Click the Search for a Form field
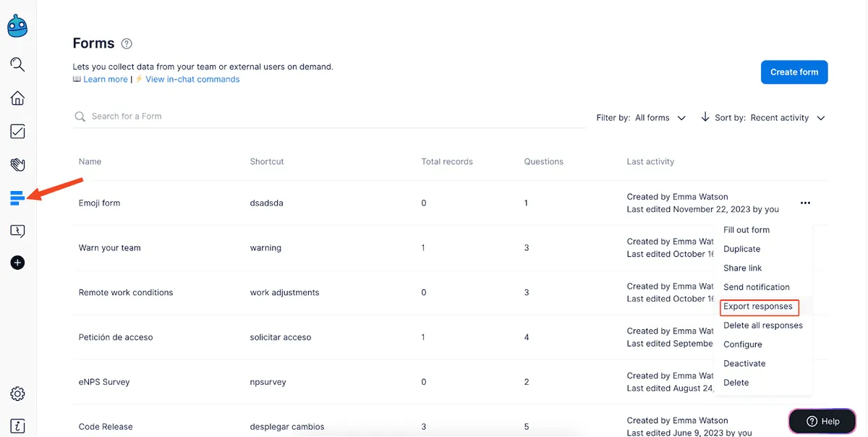Viewport: 868px width, 437px height. (217, 116)
